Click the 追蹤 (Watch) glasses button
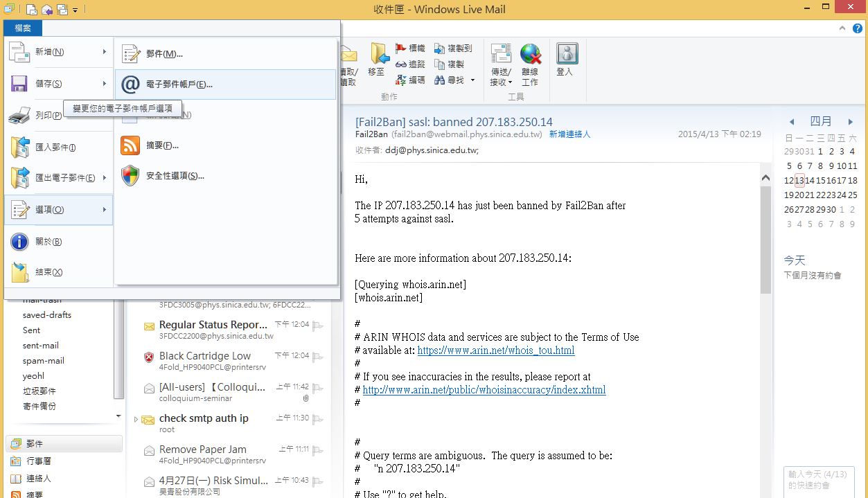868x498 pixels. coord(411,64)
